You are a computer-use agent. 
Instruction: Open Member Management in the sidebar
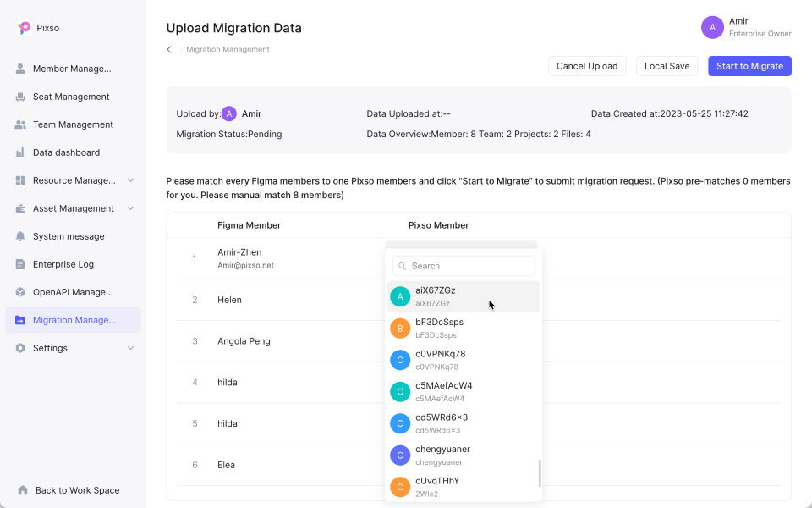tap(73, 69)
